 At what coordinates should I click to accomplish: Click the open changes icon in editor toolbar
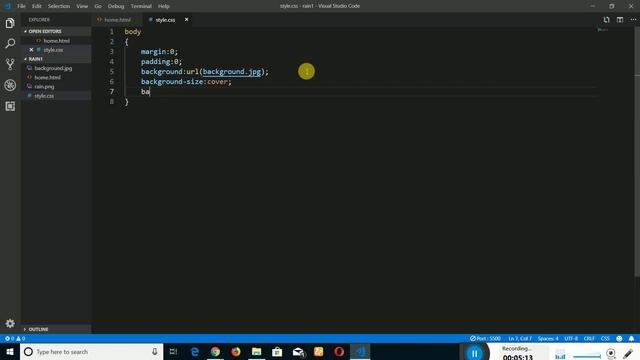[x=606, y=20]
